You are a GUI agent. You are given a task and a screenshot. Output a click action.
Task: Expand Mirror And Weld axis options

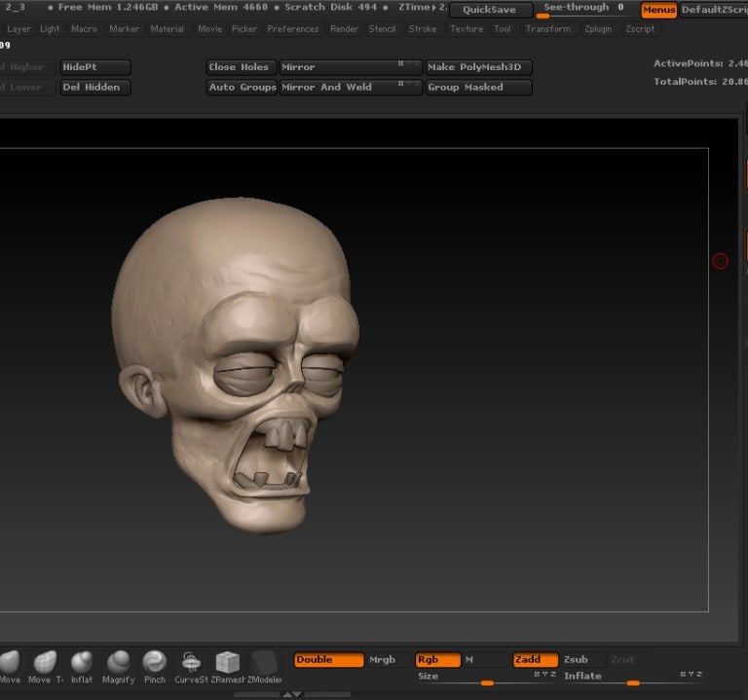click(x=408, y=85)
